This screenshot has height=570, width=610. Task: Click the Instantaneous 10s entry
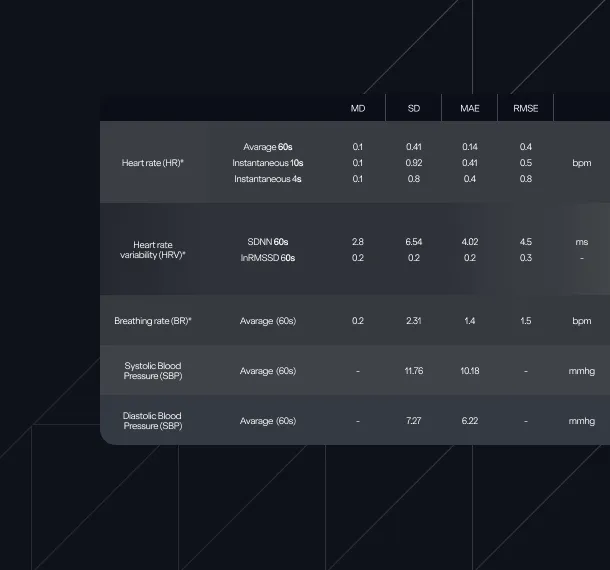pos(268,163)
